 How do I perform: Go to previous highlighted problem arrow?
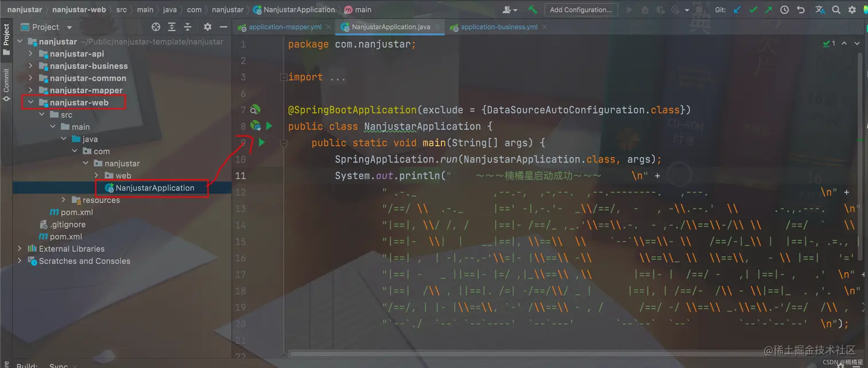pos(844,44)
